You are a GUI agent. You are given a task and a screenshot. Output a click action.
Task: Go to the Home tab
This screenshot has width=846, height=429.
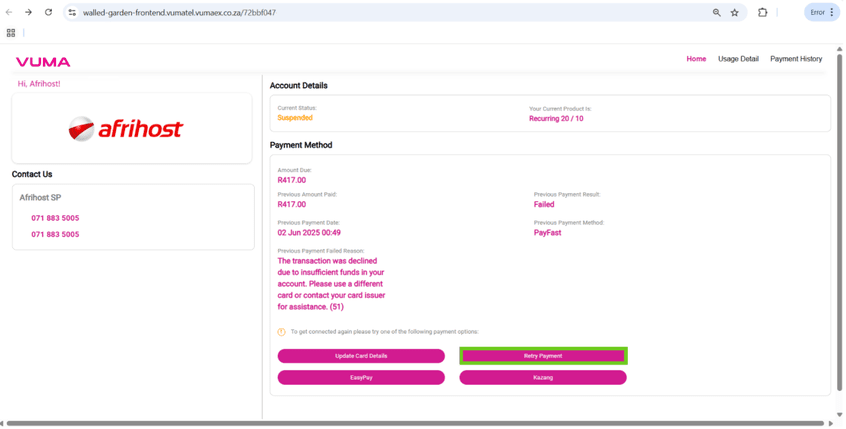point(696,59)
